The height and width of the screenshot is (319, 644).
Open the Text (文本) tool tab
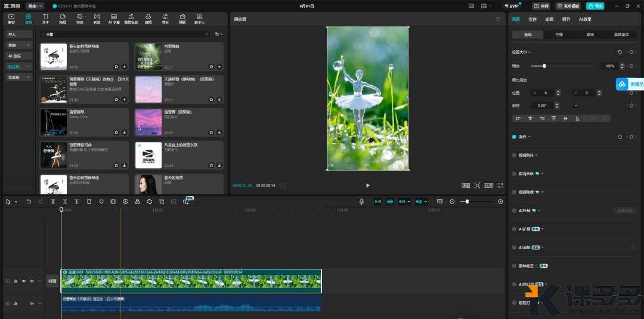45,18
